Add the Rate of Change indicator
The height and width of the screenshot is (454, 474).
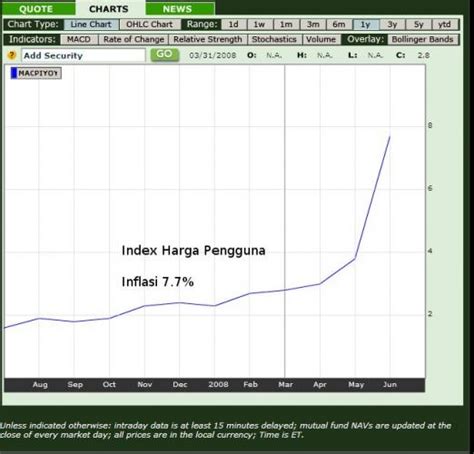click(134, 39)
